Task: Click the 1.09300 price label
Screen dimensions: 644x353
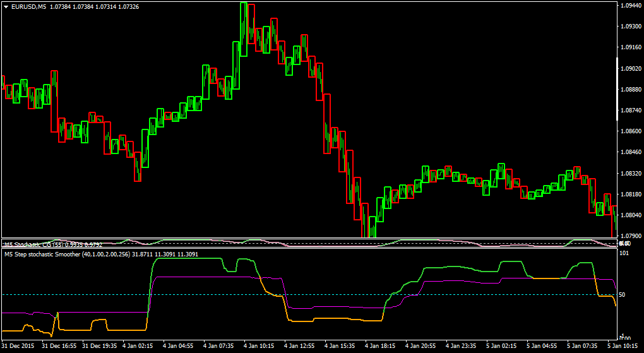Action: (x=631, y=27)
